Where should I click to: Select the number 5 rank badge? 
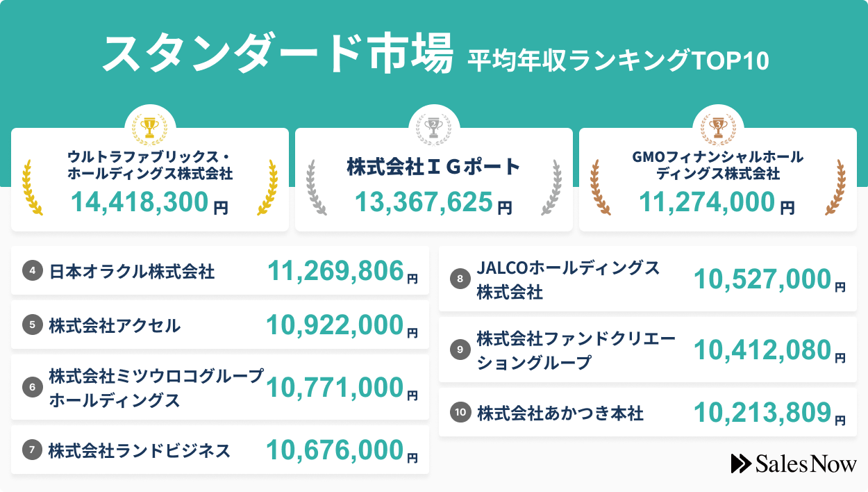(32, 325)
